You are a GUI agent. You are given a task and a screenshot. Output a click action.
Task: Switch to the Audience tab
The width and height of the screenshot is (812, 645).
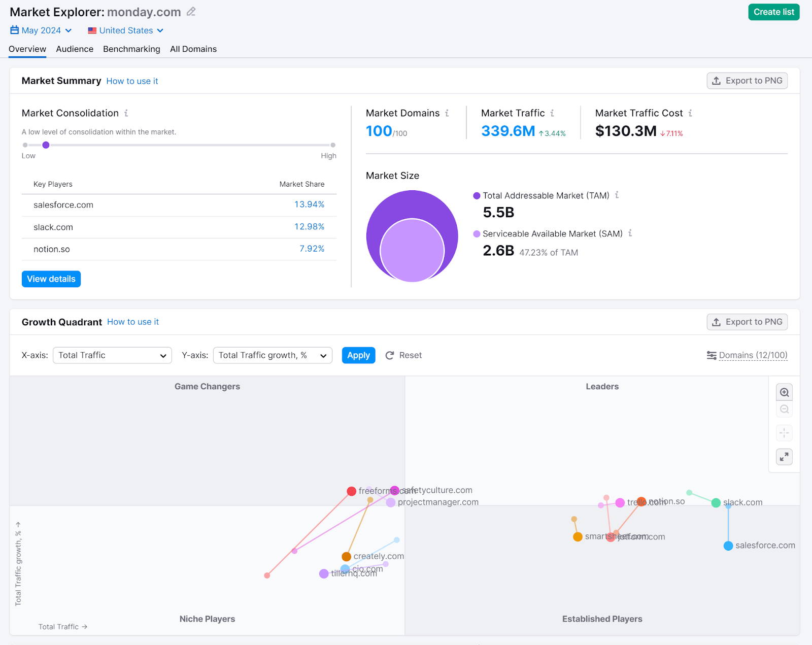click(x=74, y=49)
